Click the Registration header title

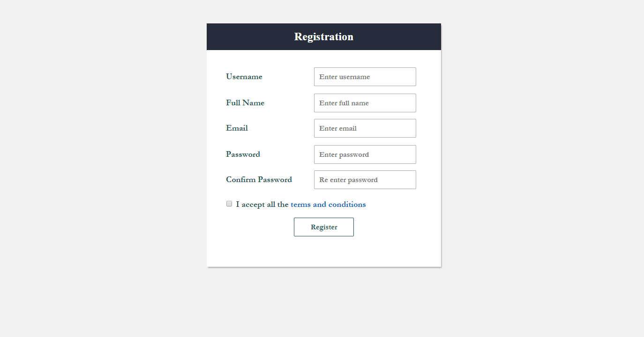click(323, 37)
